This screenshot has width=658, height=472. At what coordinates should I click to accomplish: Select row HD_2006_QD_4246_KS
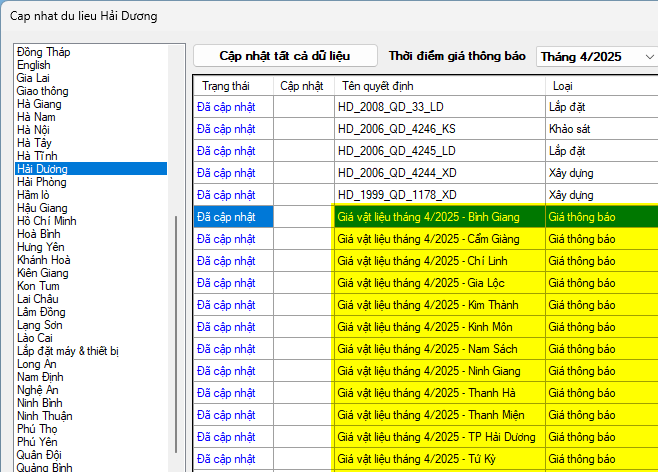(x=426, y=129)
